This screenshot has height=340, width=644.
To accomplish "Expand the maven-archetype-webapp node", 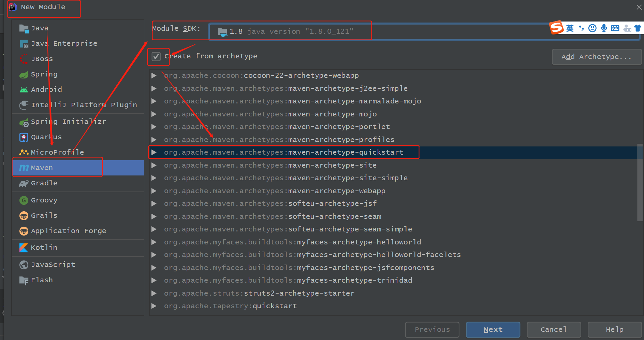I will coord(154,191).
